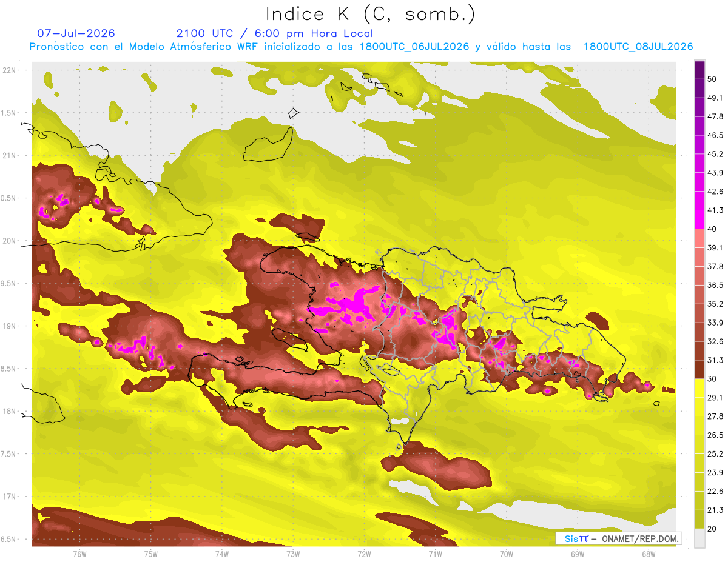The width and height of the screenshot is (728, 562).
Task: Click longitude label "68W"
Action: pyautogui.click(x=649, y=554)
